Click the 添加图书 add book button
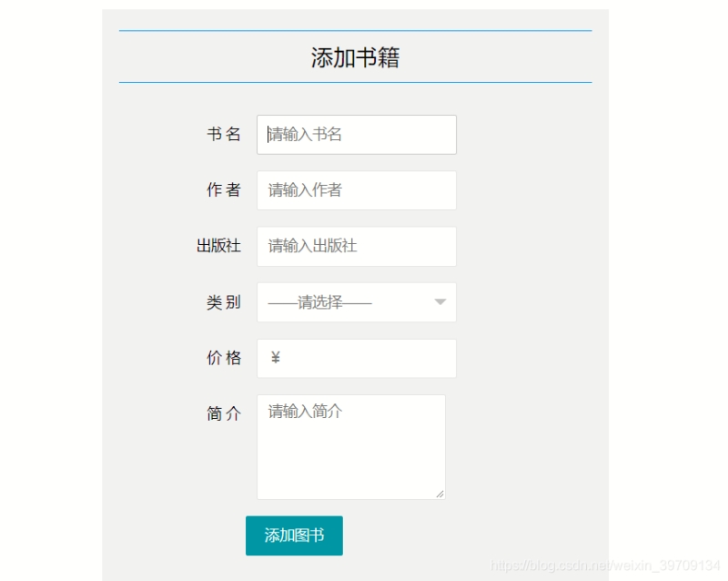Viewport: 728px width, 581px height. tap(293, 536)
